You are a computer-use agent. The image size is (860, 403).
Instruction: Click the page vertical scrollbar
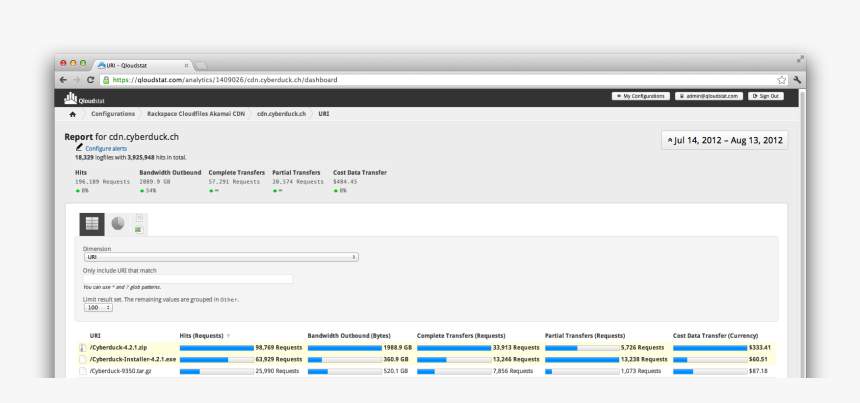[802, 233]
